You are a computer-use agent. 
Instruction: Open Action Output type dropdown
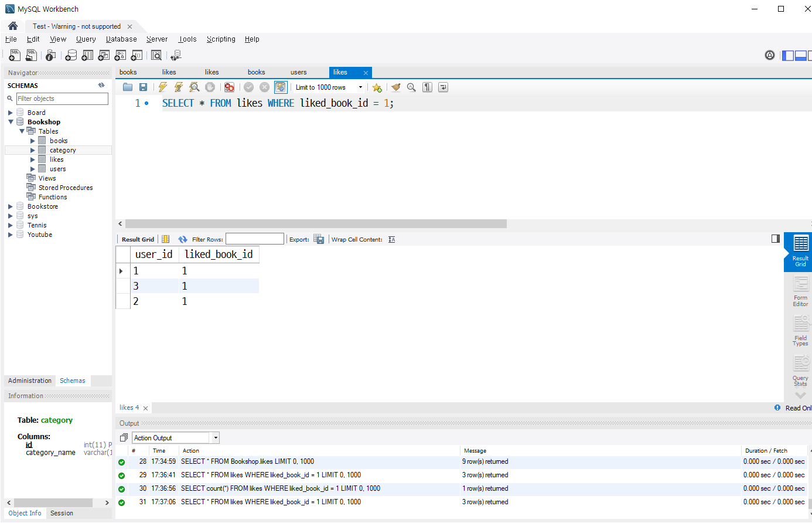(216, 438)
